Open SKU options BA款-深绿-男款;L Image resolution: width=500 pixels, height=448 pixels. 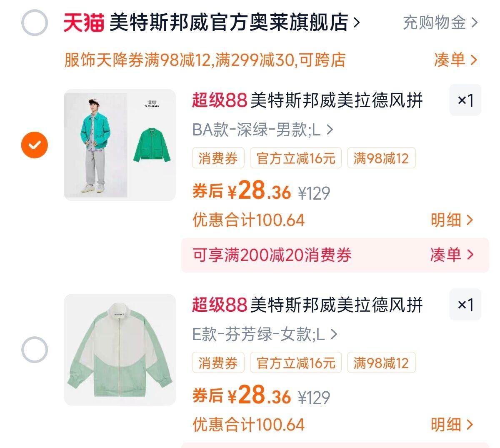[x=258, y=130]
